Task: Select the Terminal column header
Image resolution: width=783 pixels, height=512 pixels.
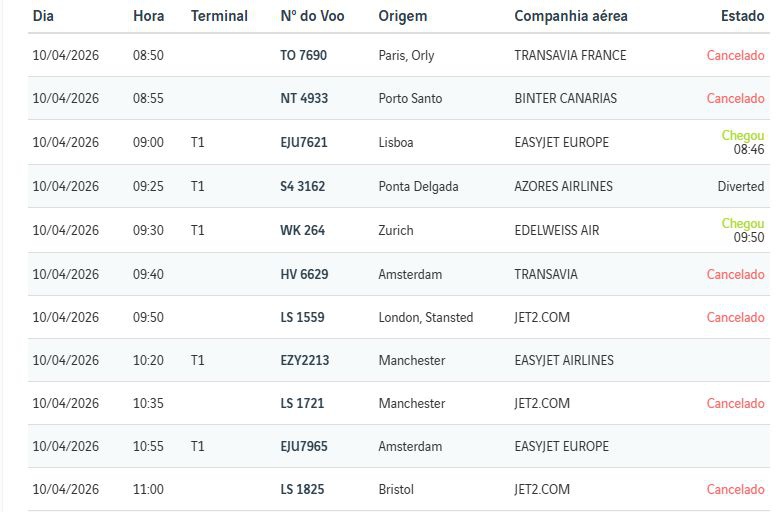Action: click(219, 16)
